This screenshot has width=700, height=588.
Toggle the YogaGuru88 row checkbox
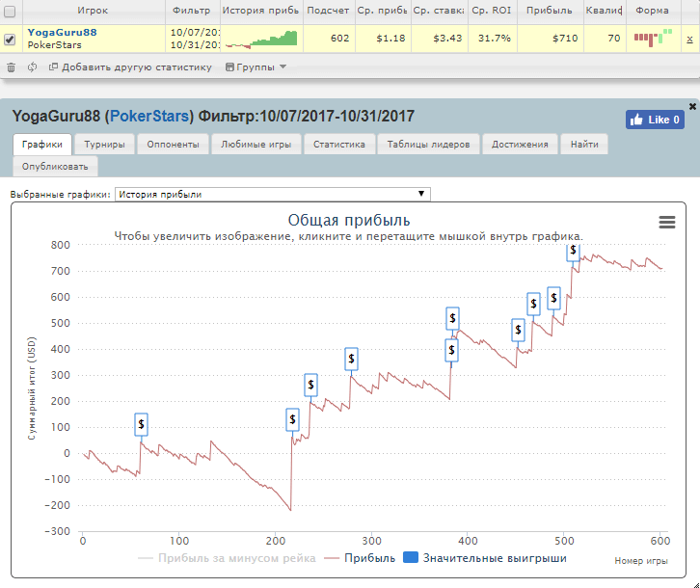(x=10, y=40)
